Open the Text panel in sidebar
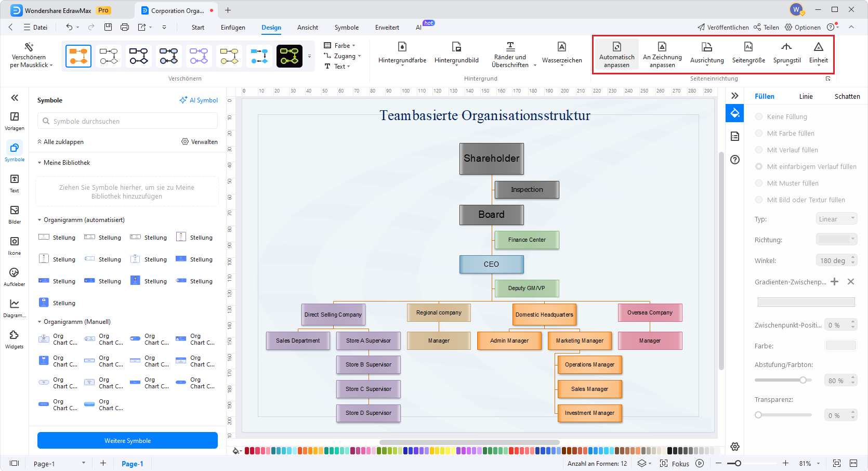 tap(15, 184)
